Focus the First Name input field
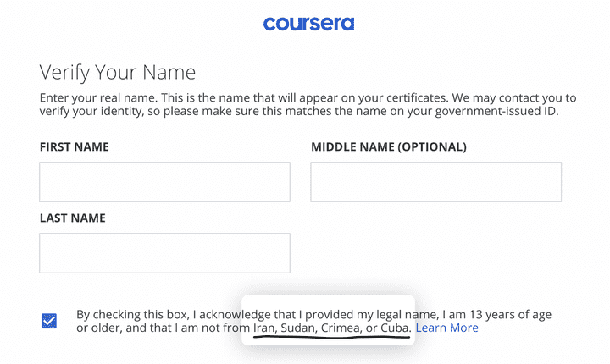Screen dimensions: 610x364 (164, 182)
